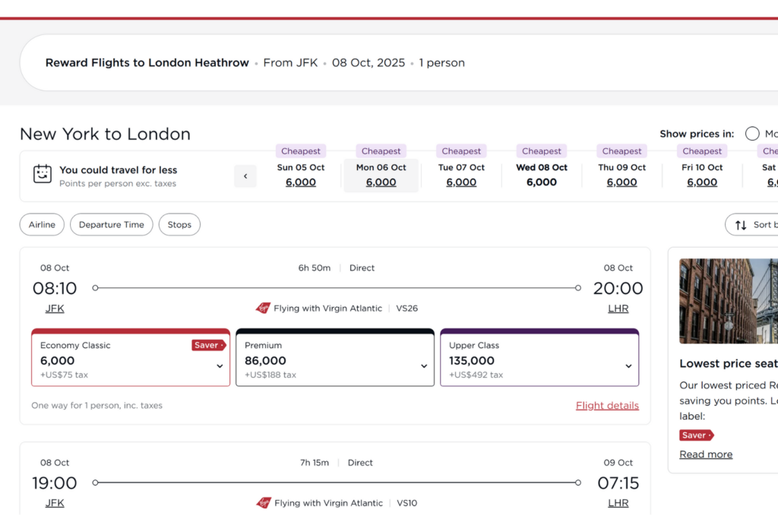
Task: Click the previous dates chevron arrow
Action: 245,176
